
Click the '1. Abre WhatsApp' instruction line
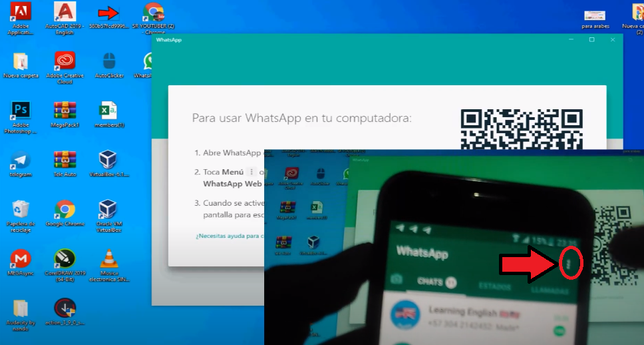tap(228, 153)
